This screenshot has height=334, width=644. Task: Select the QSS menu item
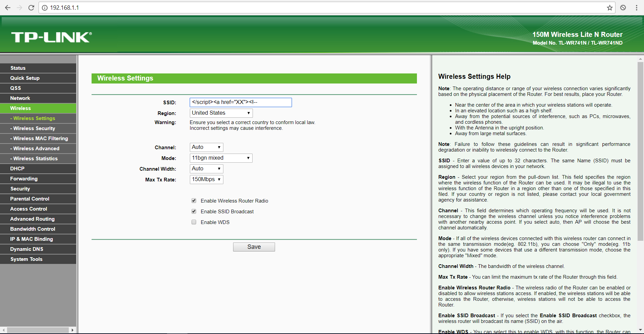pos(38,88)
